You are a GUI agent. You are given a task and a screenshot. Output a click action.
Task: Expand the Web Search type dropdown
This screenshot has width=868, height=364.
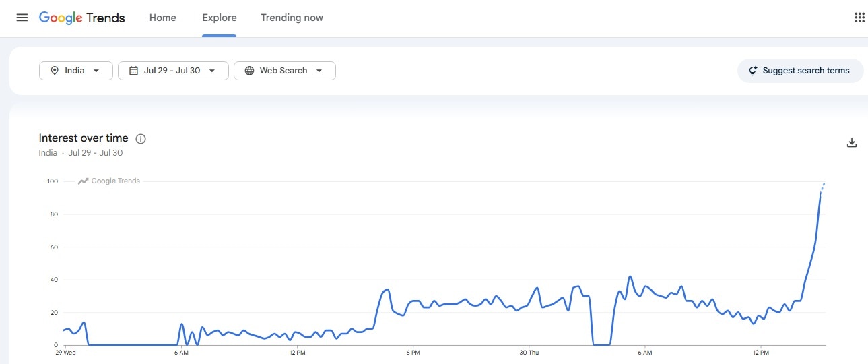click(285, 71)
